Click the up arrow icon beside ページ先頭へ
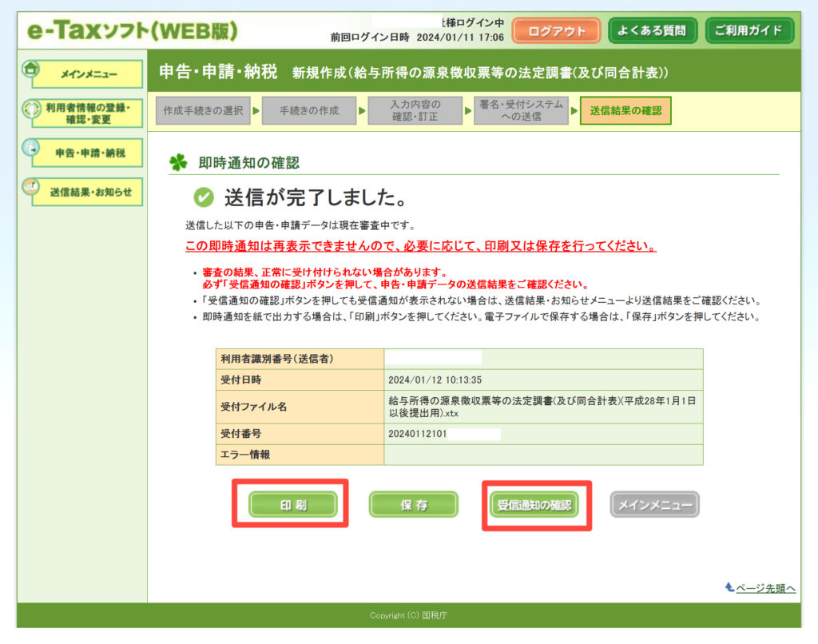The width and height of the screenshot is (818, 644). (729, 587)
